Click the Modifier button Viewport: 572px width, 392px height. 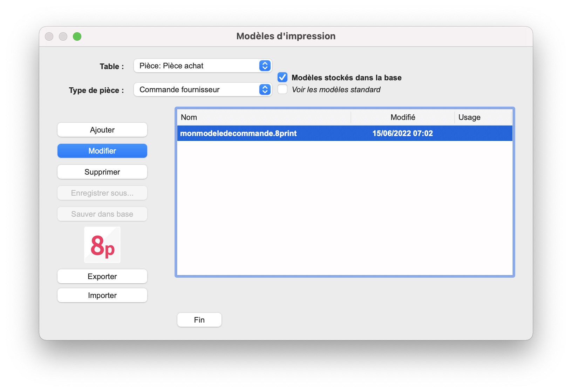(102, 151)
